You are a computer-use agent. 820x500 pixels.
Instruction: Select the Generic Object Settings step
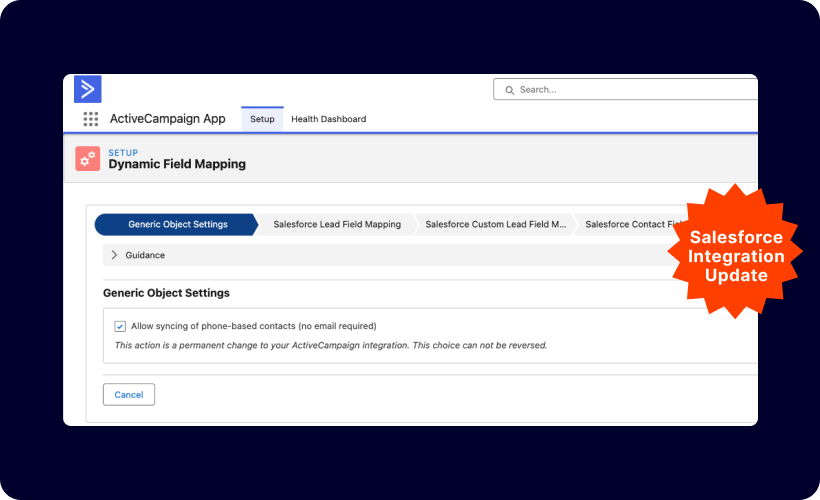coord(177,224)
